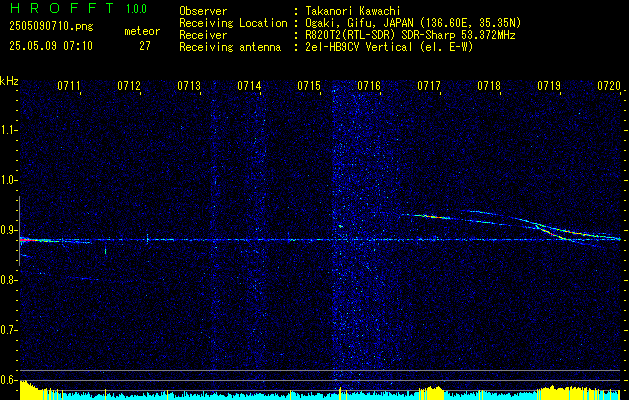Click location Ogaki, Gifu, JAPAN coordinates
The height and width of the screenshot is (400, 629).
413,23
